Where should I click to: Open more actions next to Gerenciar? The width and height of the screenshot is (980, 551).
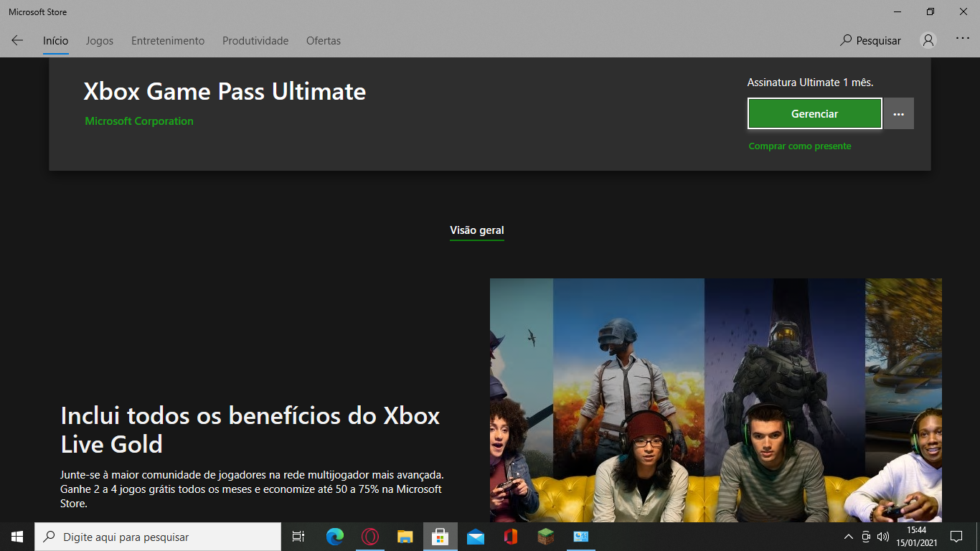pos(899,114)
